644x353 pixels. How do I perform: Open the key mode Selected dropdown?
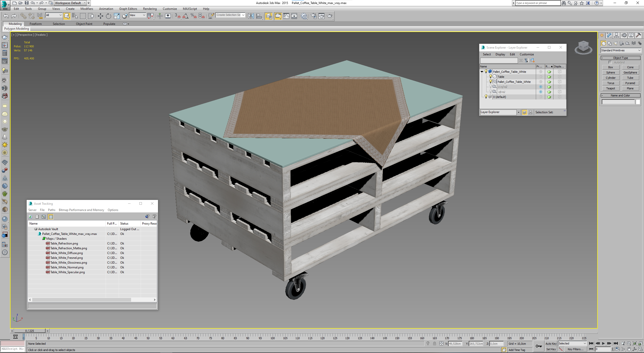click(572, 344)
